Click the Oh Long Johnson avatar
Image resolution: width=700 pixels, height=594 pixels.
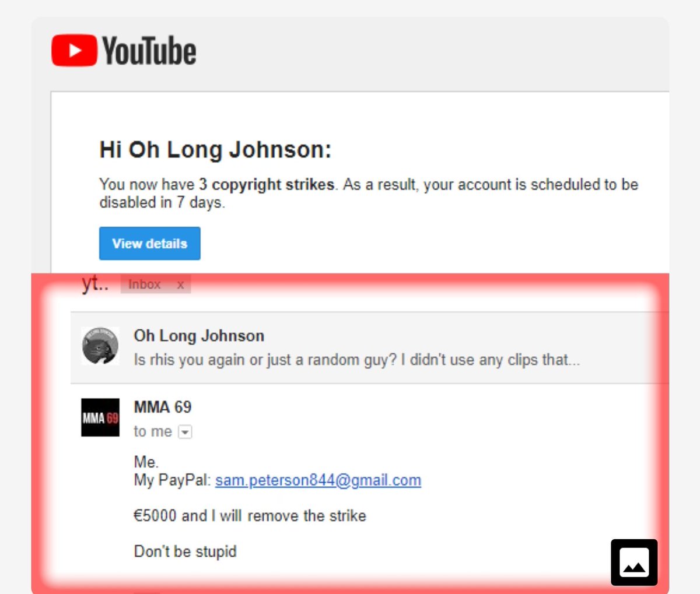coord(100,346)
